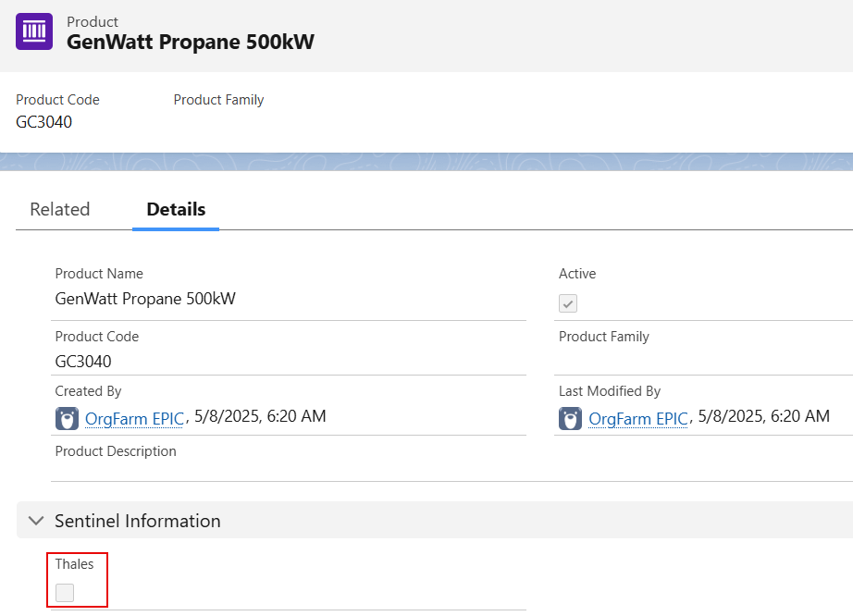Open OrgFarm EPIC link under Last Modified By
This screenshot has width=853, height=616.
(638, 418)
